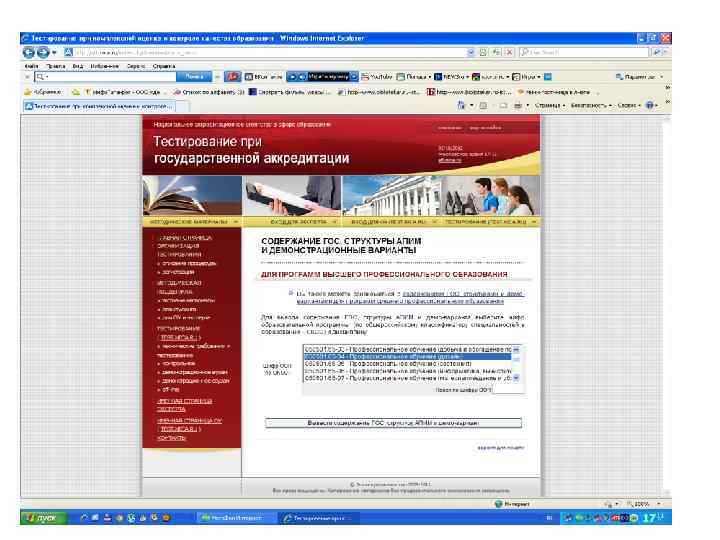Click the Список по алфавиту favorites link
Viewport: 720px width, 540px height.
click(x=209, y=92)
